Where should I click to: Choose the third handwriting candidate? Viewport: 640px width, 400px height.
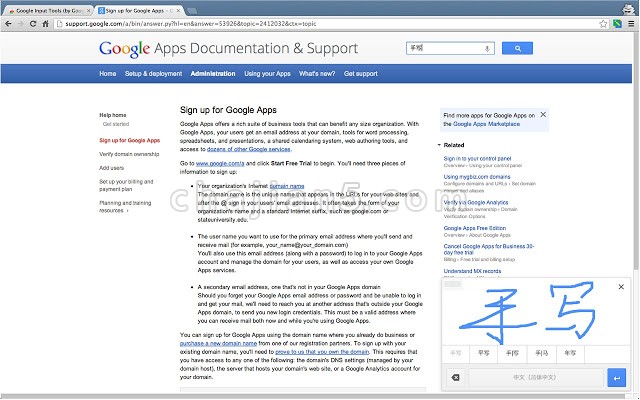pos(512,353)
